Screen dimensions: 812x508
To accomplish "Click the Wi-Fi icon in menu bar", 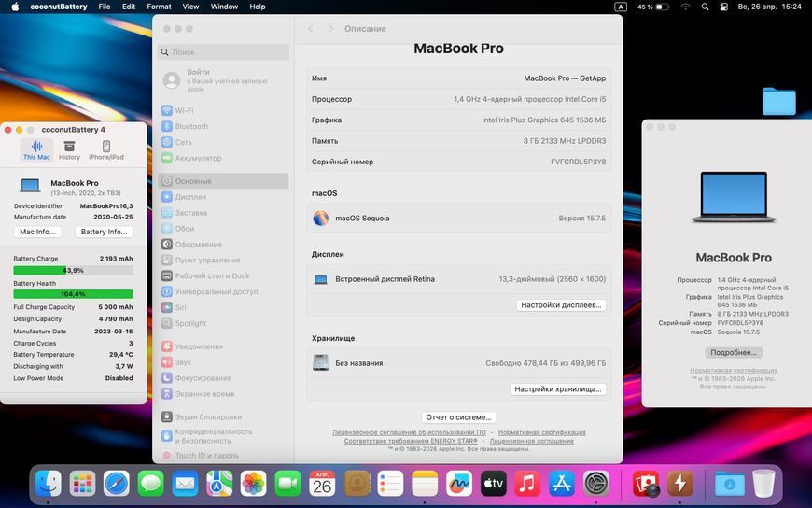I will coord(686,7).
